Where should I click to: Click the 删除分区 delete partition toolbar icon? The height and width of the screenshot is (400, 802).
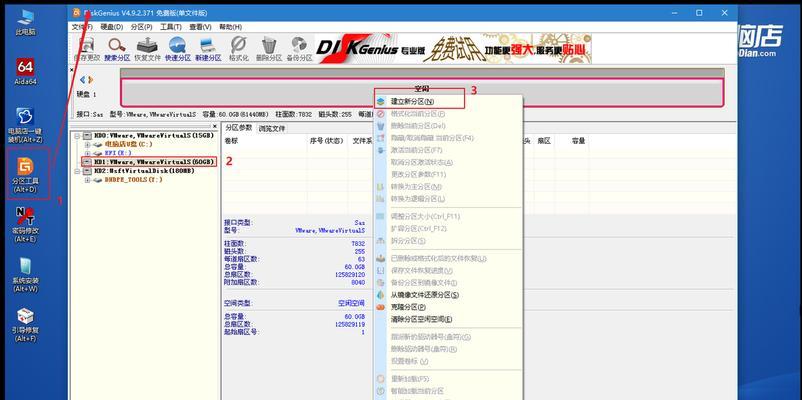pyautogui.click(x=269, y=50)
